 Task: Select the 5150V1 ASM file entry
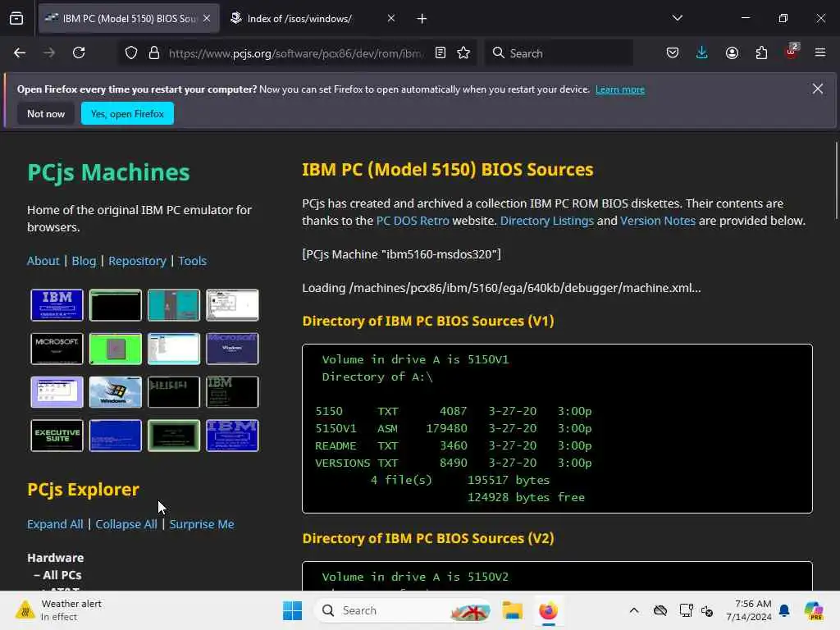click(x=453, y=428)
